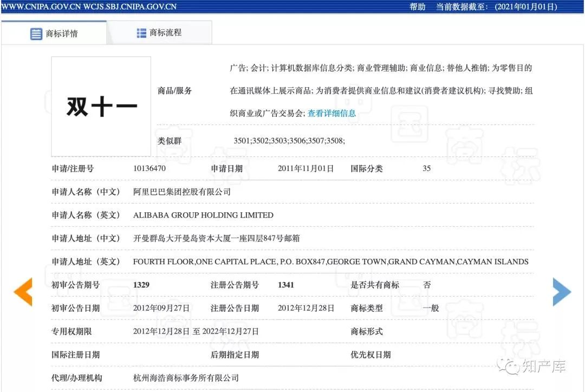Click the 国际注册日期 label
Screen dimensions: 585x392
[x=76, y=355]
